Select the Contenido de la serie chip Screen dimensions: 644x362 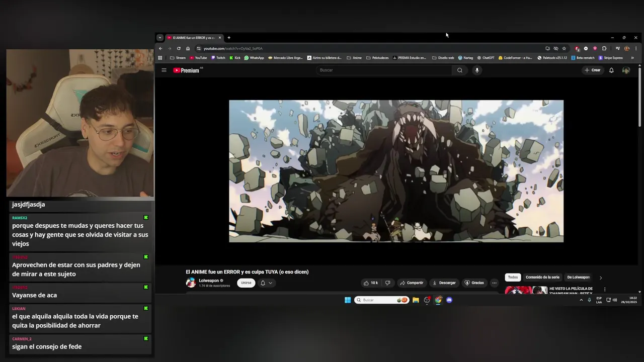(542, 278)
